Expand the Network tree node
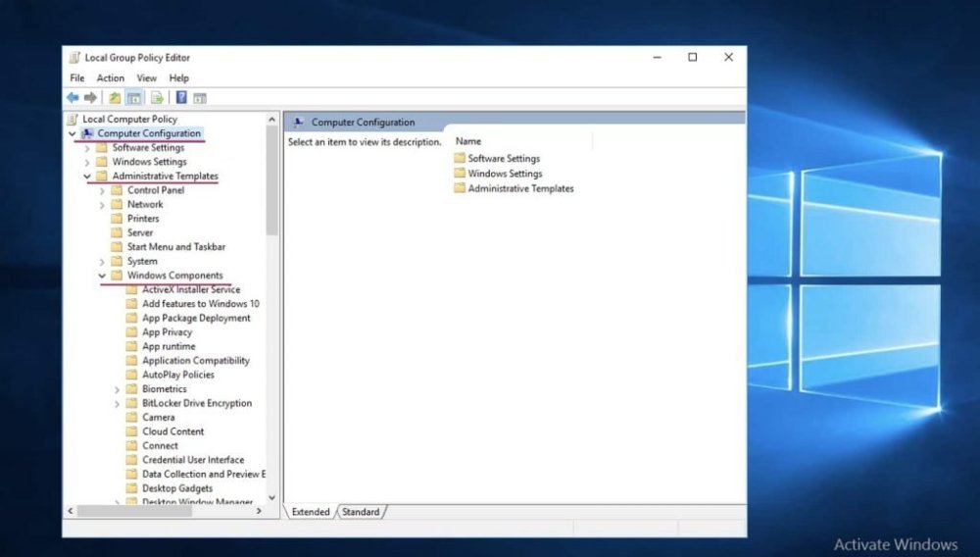This screenshot has width=980, height=557. coord(102,205)
